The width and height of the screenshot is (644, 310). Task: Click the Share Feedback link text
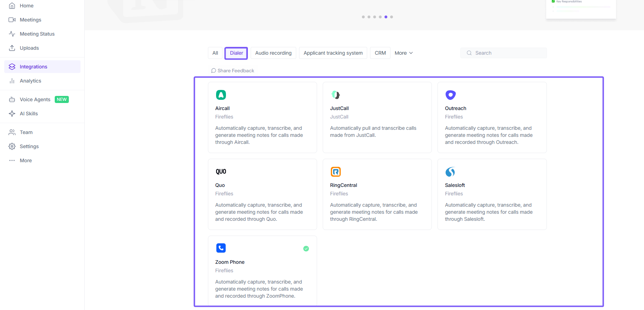236,71
